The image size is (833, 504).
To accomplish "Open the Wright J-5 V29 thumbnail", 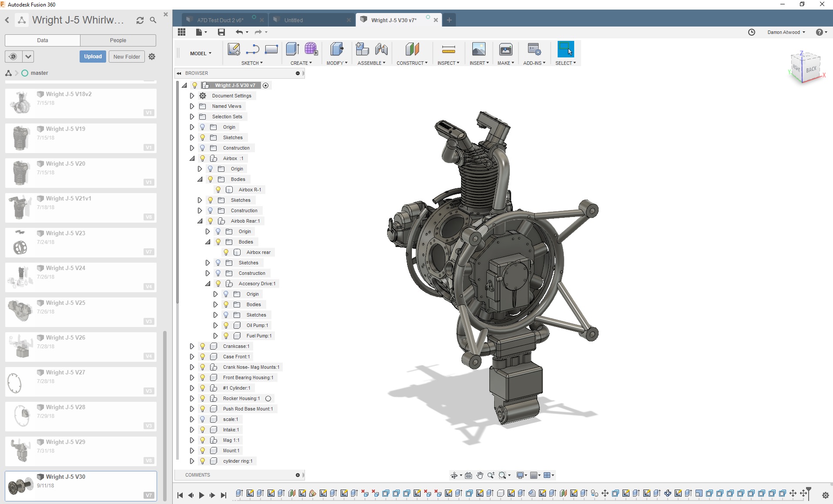I will click(20, 451).
